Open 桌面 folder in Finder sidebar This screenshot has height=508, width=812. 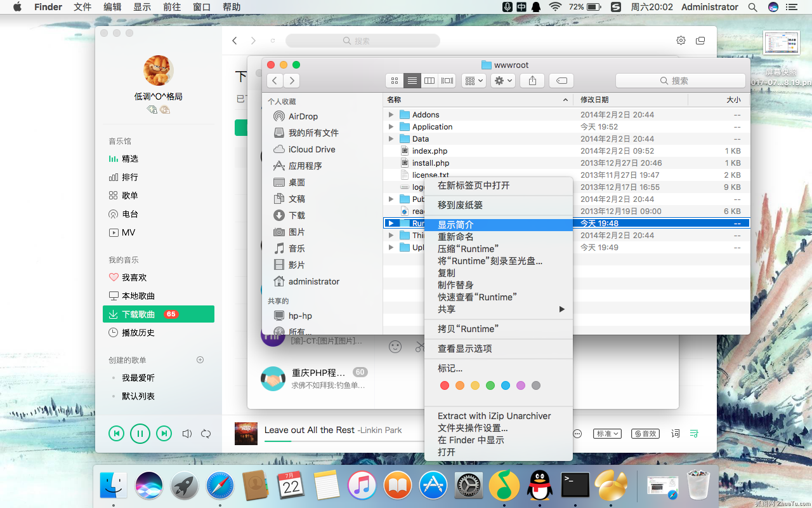pos(296,182)
